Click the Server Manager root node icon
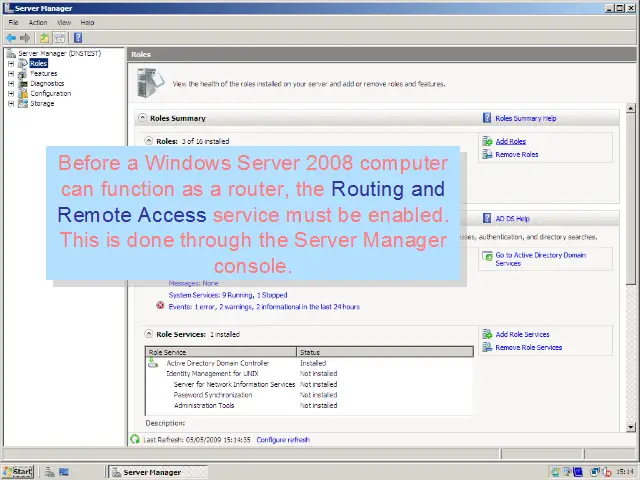The width and height of the screenshot is (640, 480). click(11, 53)
